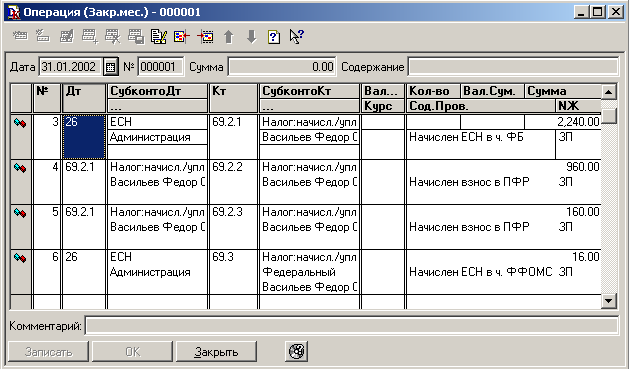Viewport: 629px width, 369px height.
Task: Click the Содержание input field
Action: 513,67
